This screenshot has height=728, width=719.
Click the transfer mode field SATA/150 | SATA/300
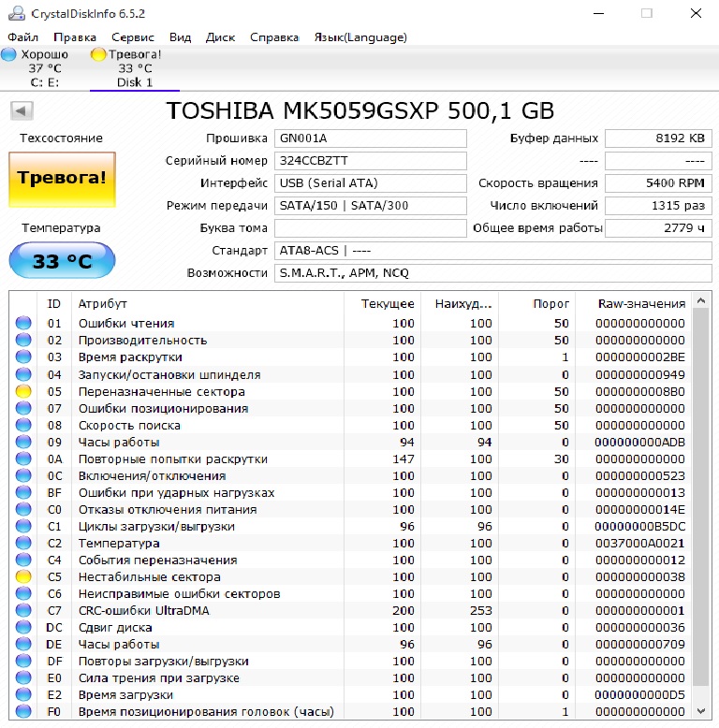[x=370, y=206]
